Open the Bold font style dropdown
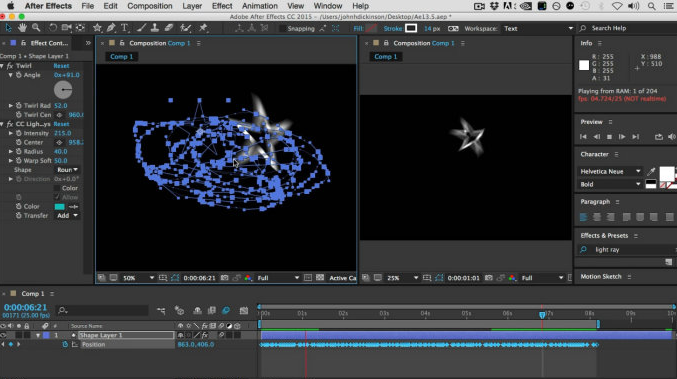The width and height of the screenshot is (677, 379). [610, 184]
